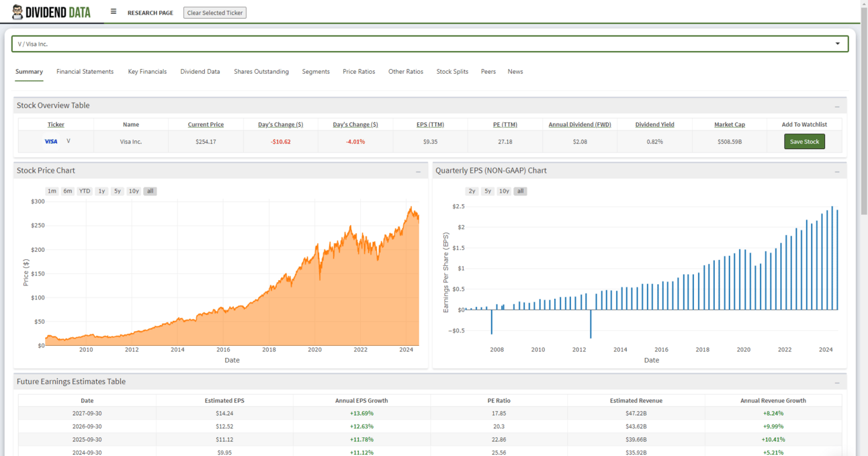
Task: Set stock price chart to 10y range
Action: click(x=134, y=191)
